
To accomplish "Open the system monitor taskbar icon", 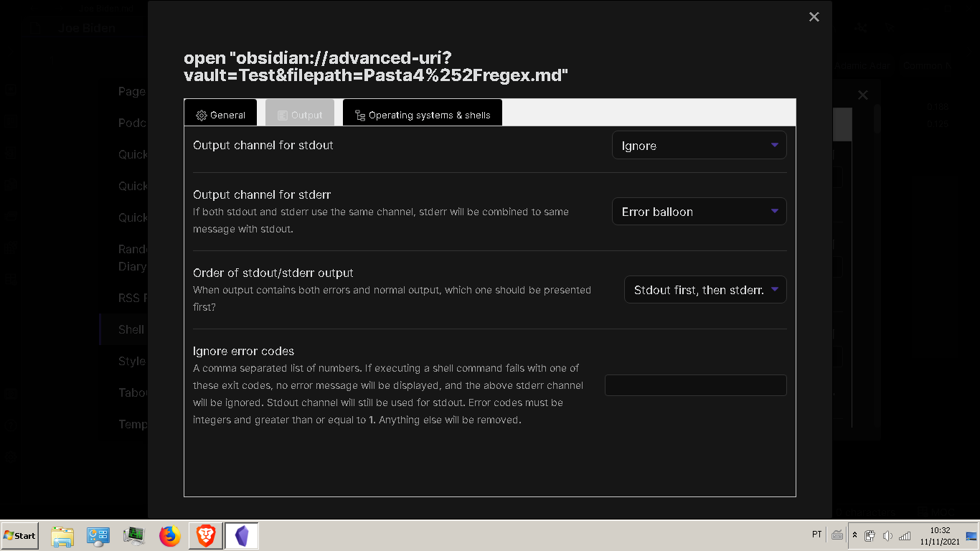I will [134, 536].
